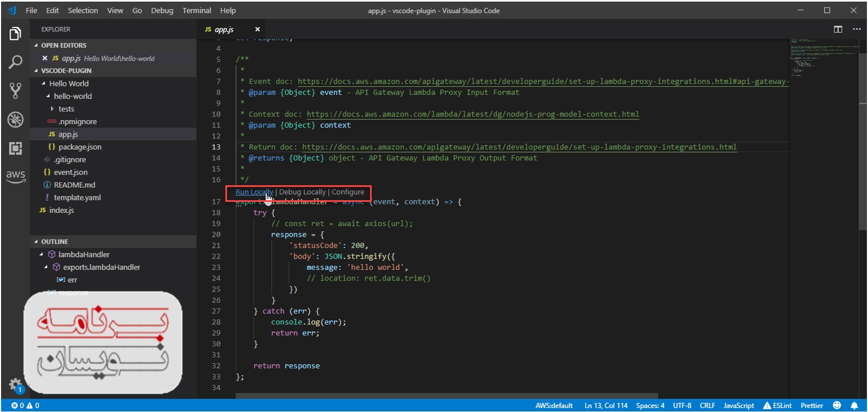Viewport: 868px width, 412px height.
Task: Collapse the Hello World folder
Action: [44, 84]
